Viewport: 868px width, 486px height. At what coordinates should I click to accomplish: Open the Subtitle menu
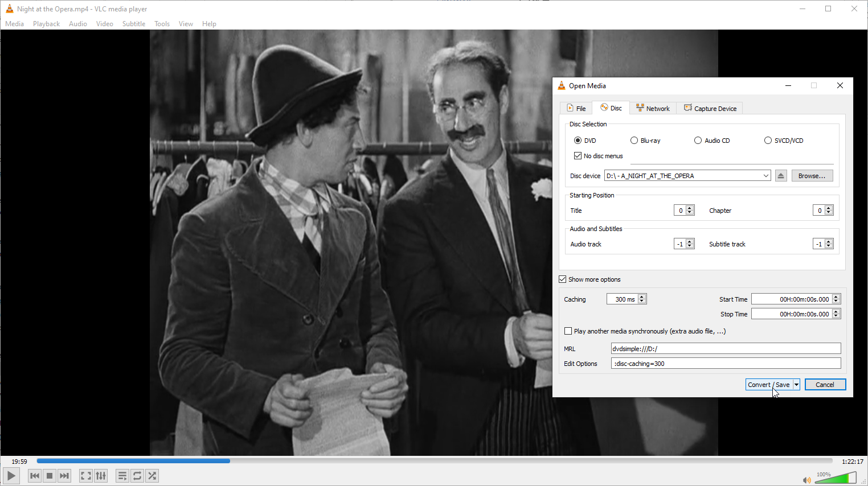point(134,24)
